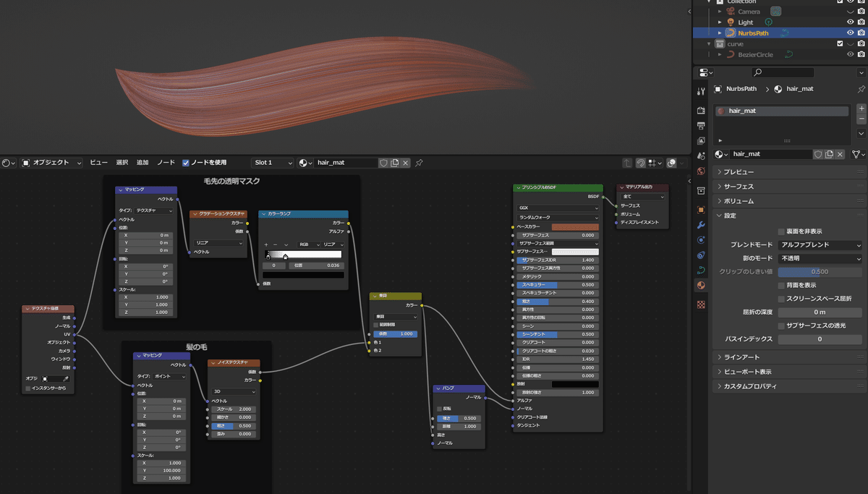Viewport: 868px width, 494px height.
Task: Open '影のモード' dropdown showing 不透明
Action: pyautogui.click(x=820, y=258)
